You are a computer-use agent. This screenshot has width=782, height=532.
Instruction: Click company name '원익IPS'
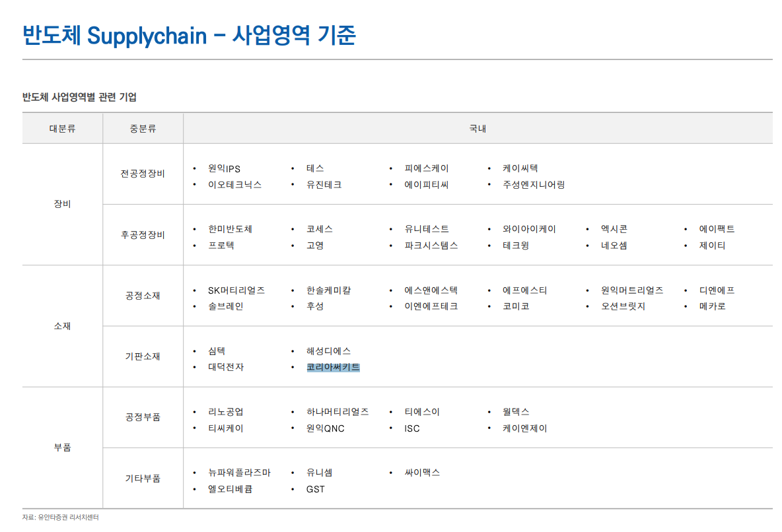[x=224, y=168]
